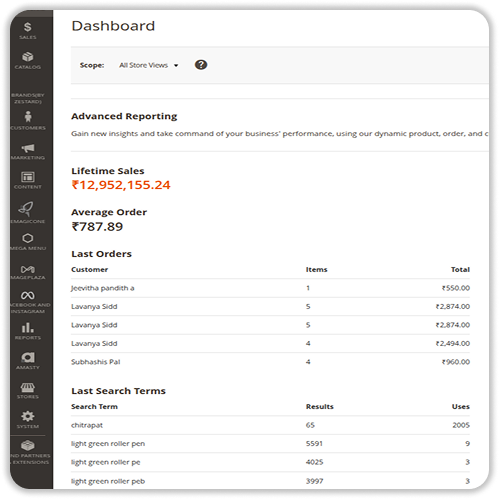
Task: Open the Customers person icon
Action: coord(28,117)
